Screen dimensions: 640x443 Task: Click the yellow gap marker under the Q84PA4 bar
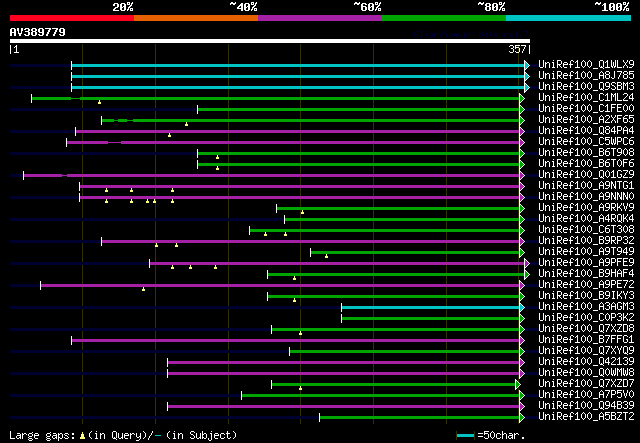[169, 135]
